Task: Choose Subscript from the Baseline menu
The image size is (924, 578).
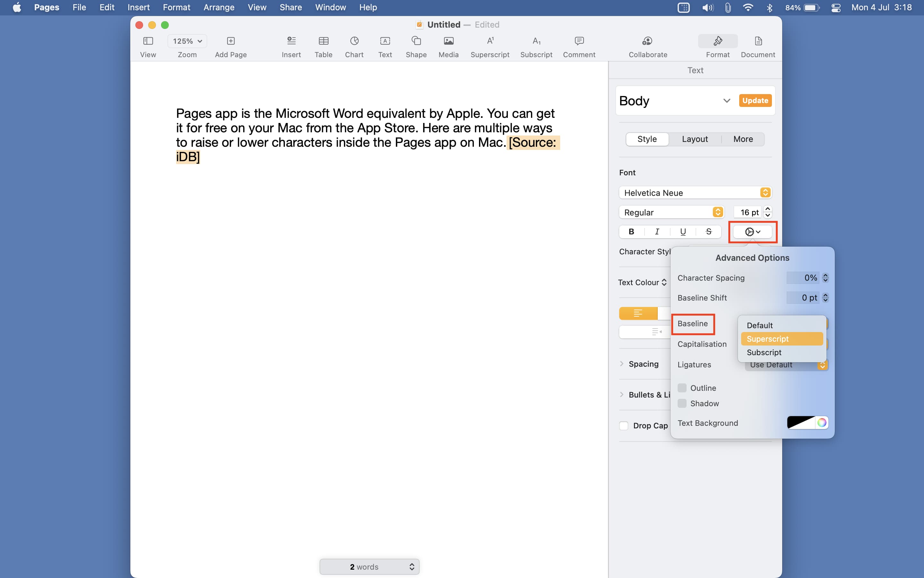Action: (x=782, y=353)
